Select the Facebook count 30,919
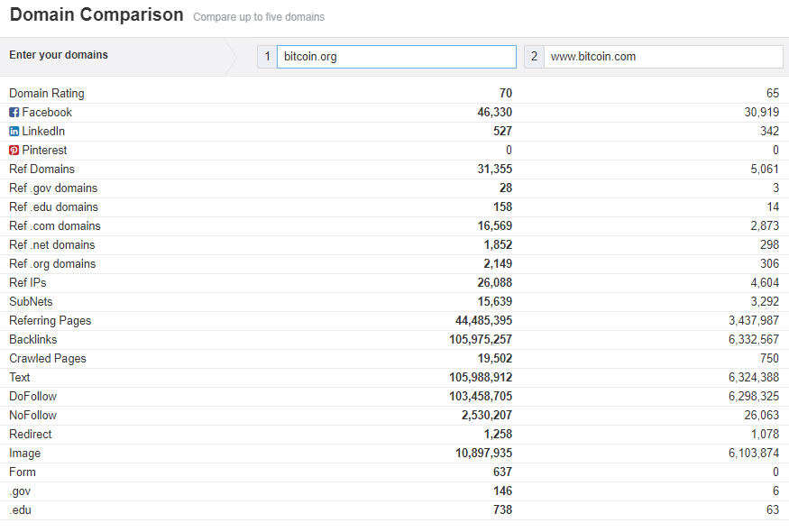The height and width of the screenshot is (532, 789). point(761,112)
